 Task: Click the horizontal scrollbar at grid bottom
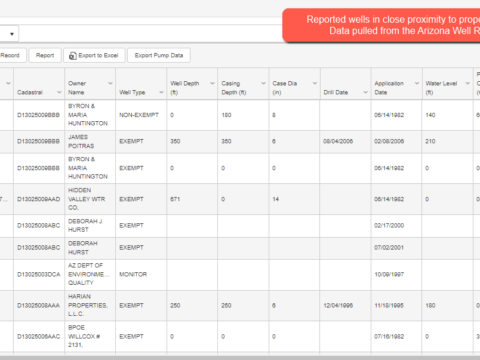(x=240, y=358)
